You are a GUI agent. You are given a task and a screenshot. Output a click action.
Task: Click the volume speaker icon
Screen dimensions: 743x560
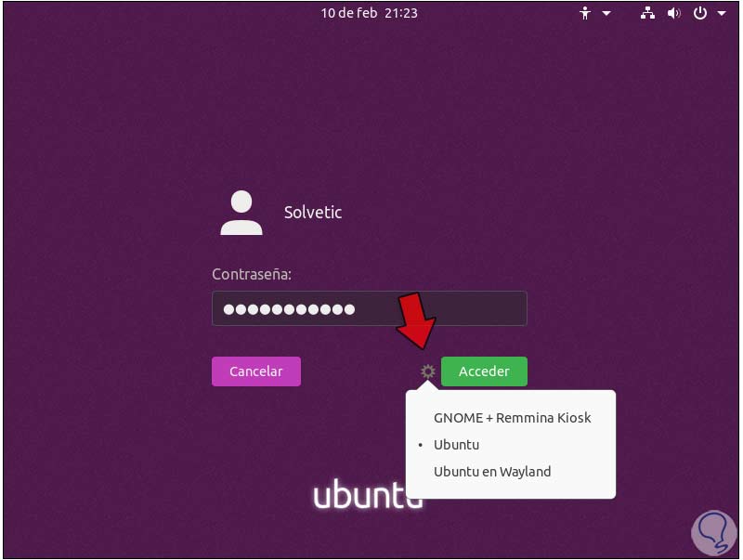coord(674,13)
